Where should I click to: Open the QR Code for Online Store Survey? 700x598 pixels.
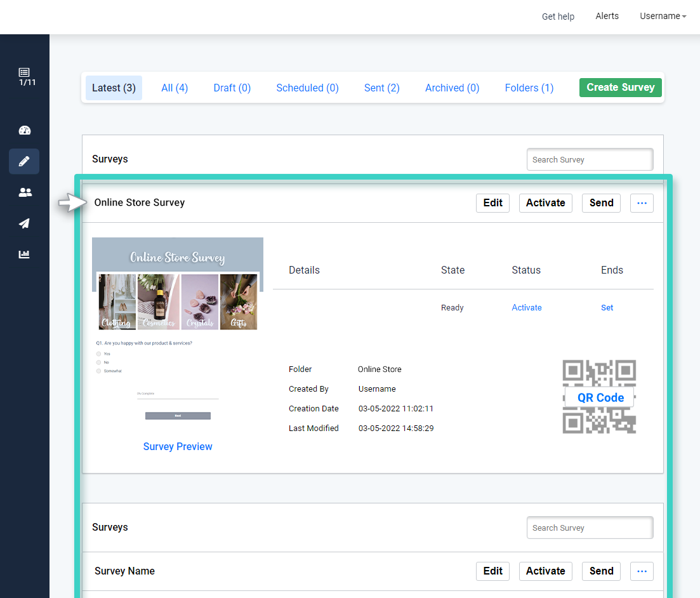point(599,397)
